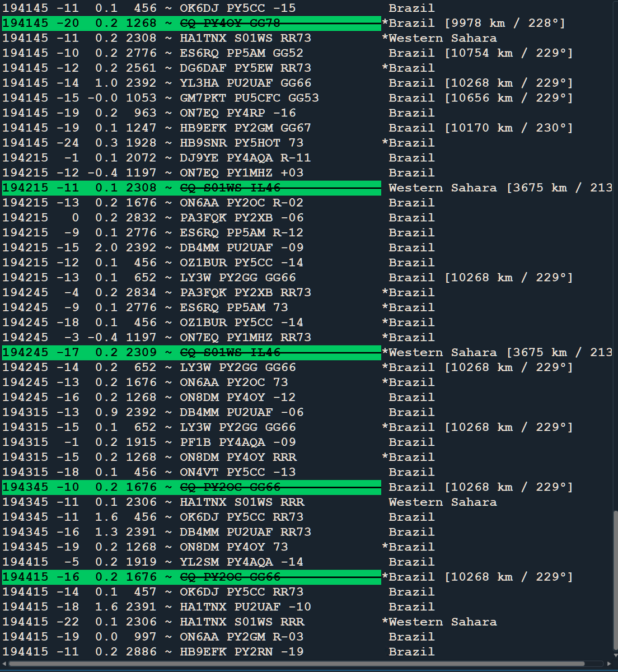
Task: Choose the 194215 LY3W PY2GG GG66 row
Action: click(307, 278)
